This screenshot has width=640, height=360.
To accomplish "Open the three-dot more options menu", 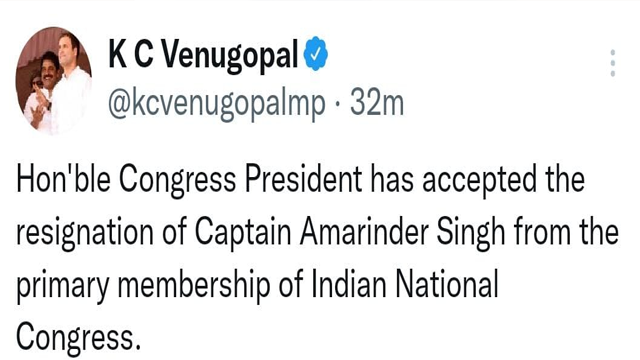I will tap(612, 63).
